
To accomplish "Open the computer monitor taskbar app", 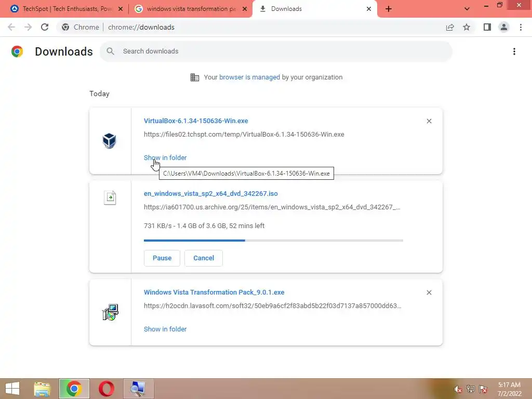I will (138, 389).
